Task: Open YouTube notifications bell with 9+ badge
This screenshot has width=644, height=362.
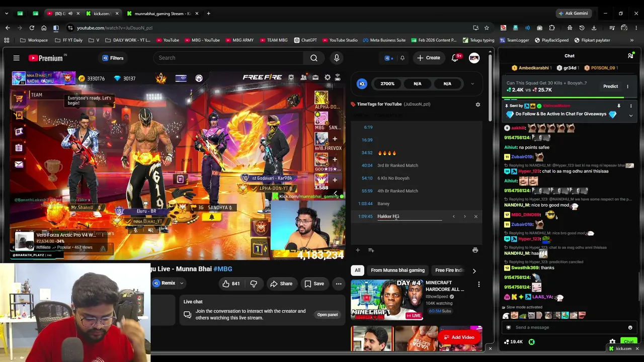Action: pyautogui.click(x=455, y=58)
